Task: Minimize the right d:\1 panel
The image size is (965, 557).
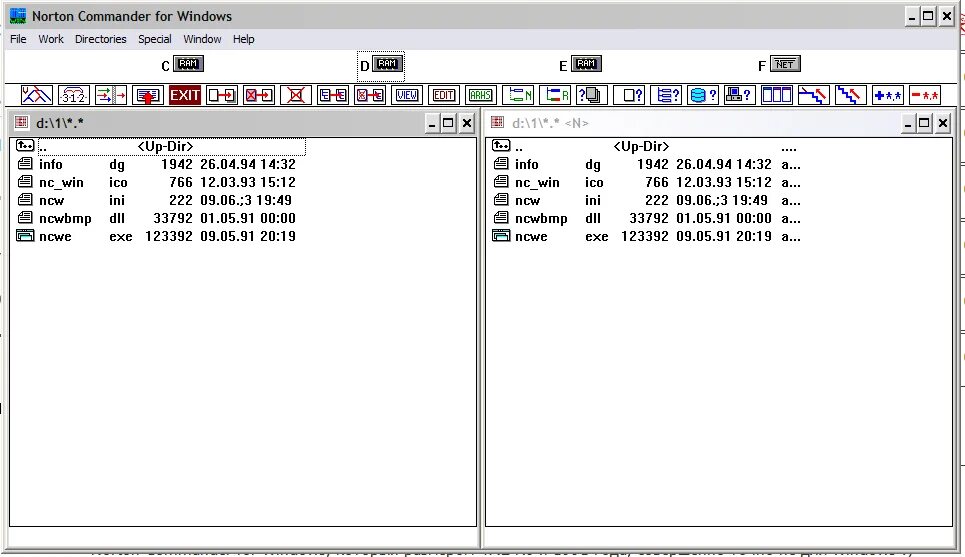Action: pos(907,123)
